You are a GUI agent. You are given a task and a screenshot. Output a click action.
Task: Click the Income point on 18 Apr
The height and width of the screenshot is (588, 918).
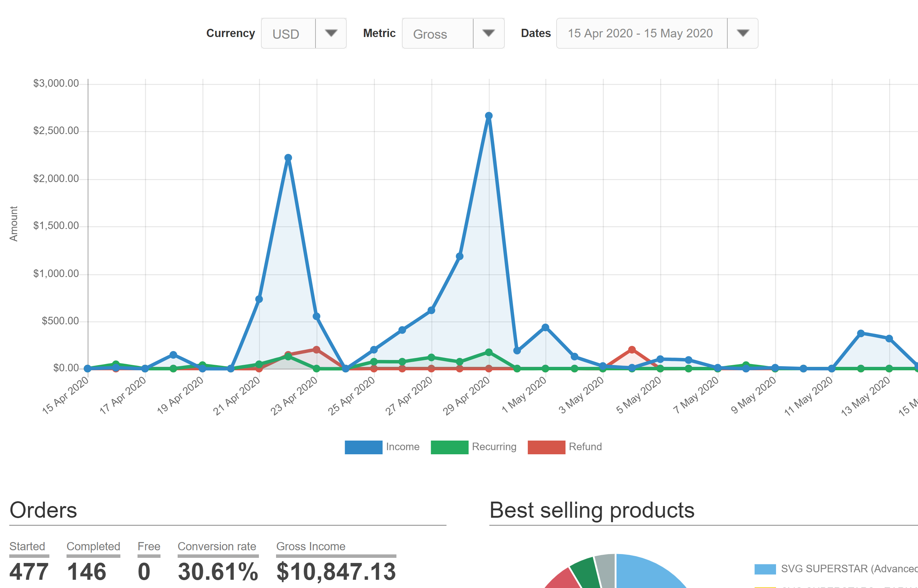pos(173,355)
